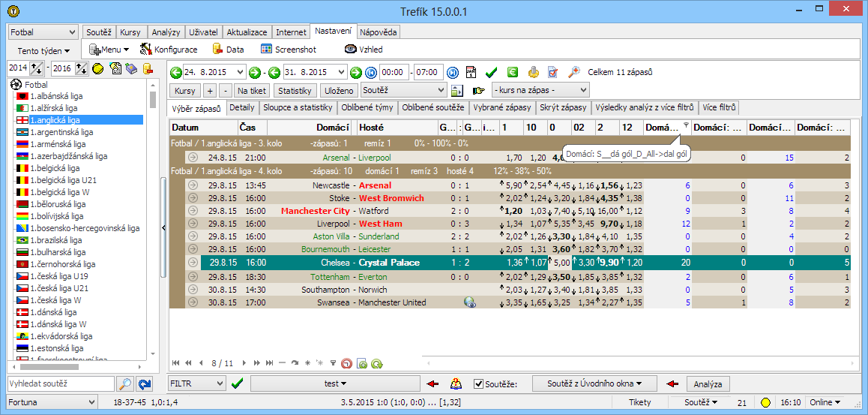Click the Konfigurace tools icon
This screenshot has height=415, width=868.
(146, 50)
